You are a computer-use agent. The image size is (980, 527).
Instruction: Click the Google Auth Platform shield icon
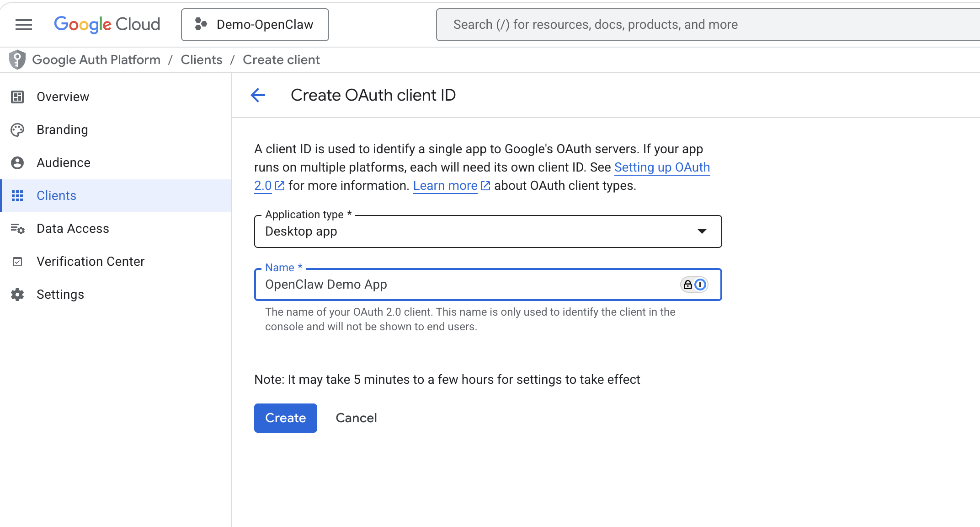(16, 59)
